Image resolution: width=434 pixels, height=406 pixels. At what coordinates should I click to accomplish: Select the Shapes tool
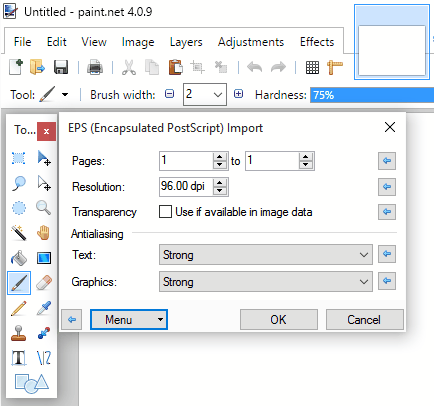tap(32, 383)
